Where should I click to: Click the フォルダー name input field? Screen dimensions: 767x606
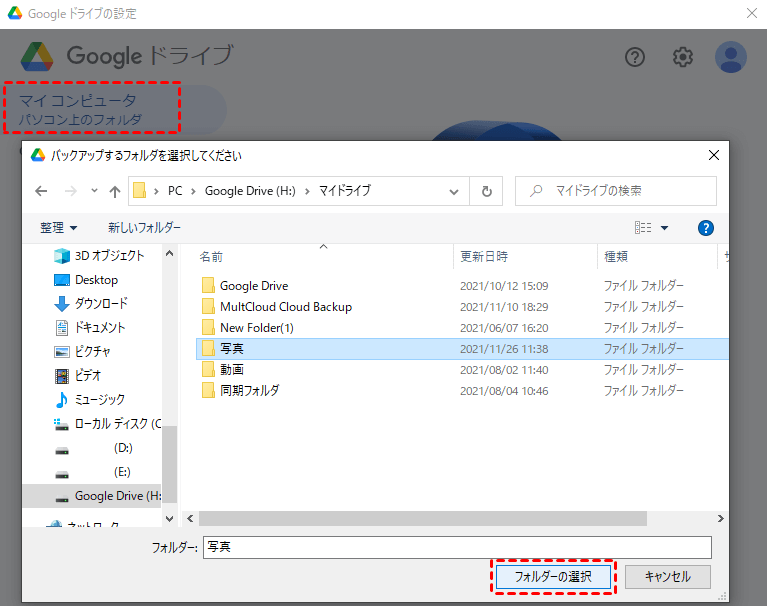point(457,547)
